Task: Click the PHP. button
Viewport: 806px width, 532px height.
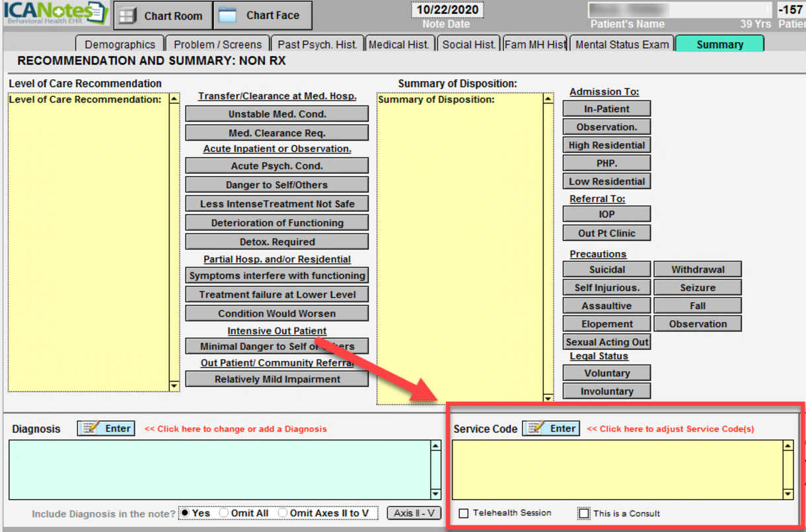Action: [606, 163]
